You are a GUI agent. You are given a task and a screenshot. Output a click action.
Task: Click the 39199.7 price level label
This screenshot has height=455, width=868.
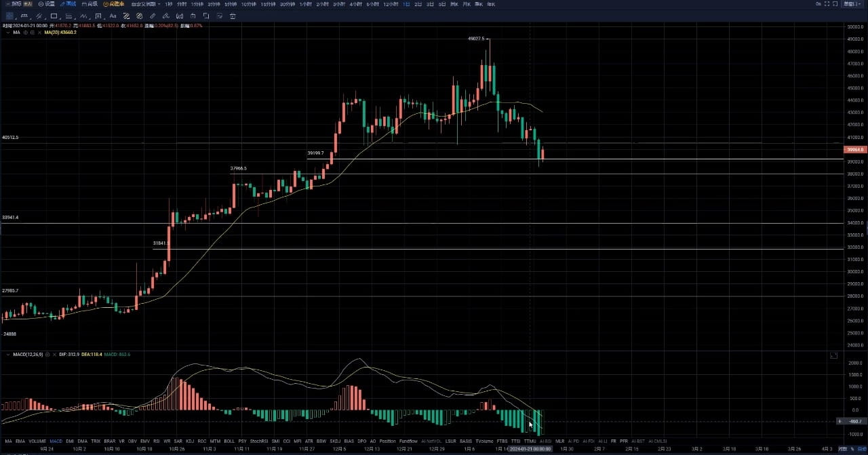point(315,153)
